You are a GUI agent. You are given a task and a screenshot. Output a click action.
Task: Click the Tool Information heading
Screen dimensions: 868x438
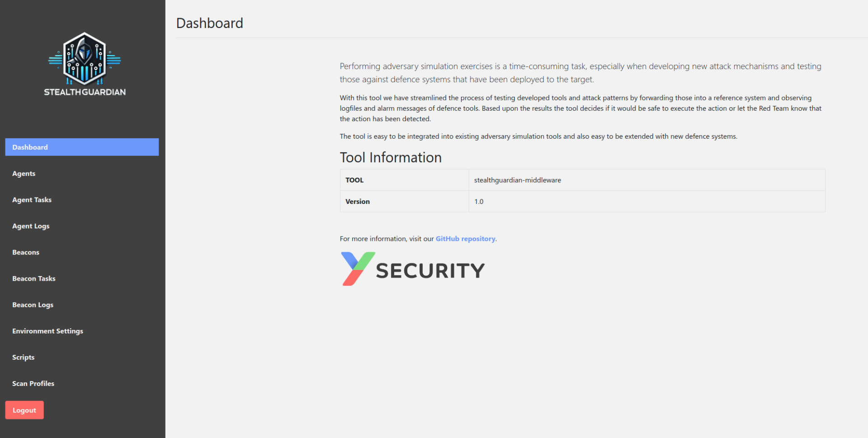pos(391,157)
